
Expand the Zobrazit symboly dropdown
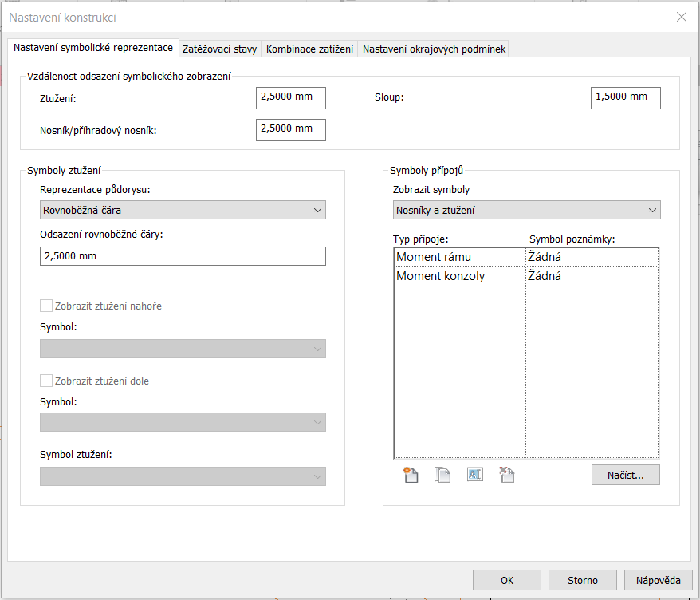526,210
